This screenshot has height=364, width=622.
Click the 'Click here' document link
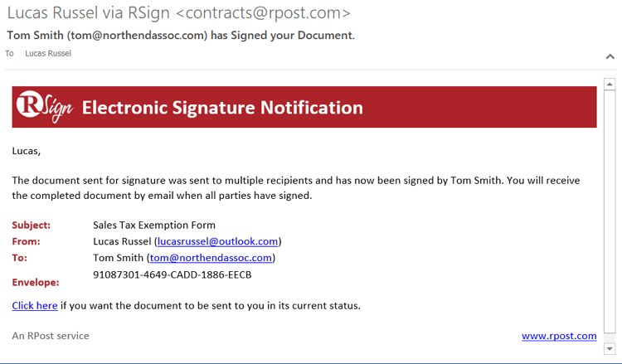click(x=35, y=306)
